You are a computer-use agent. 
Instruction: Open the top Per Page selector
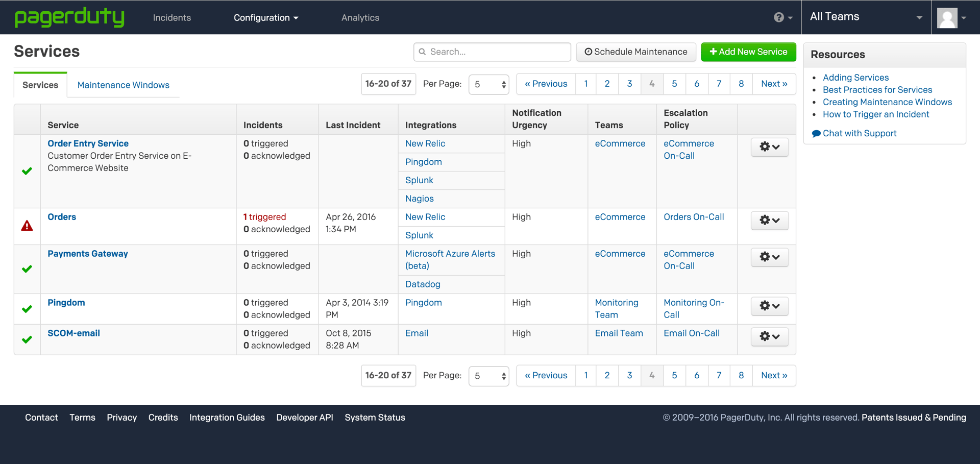pos(488,84)
